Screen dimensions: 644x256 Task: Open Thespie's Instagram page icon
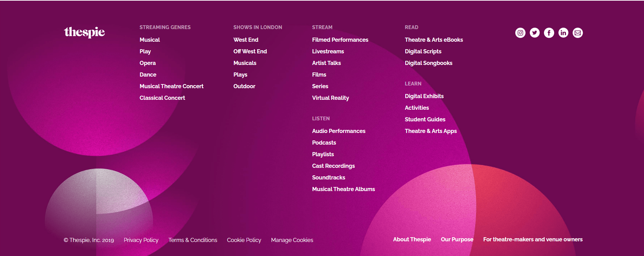[x=520, y=33]
